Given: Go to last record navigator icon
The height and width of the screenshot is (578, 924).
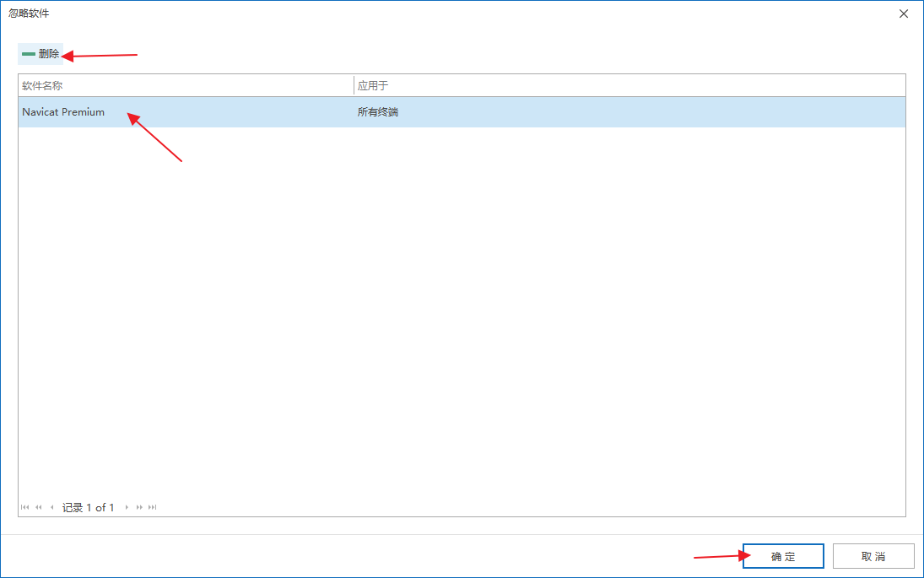Looking at the screenshot, I should pos(153,507).
